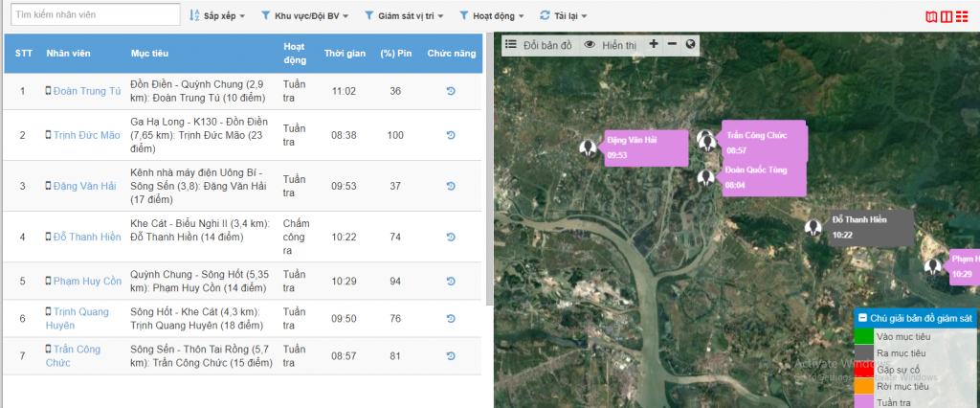Open employee link Trịnh Đức Mão
The width and height of the screenshot is (980, 408).
pyautogui.click(x=87, y=135)
